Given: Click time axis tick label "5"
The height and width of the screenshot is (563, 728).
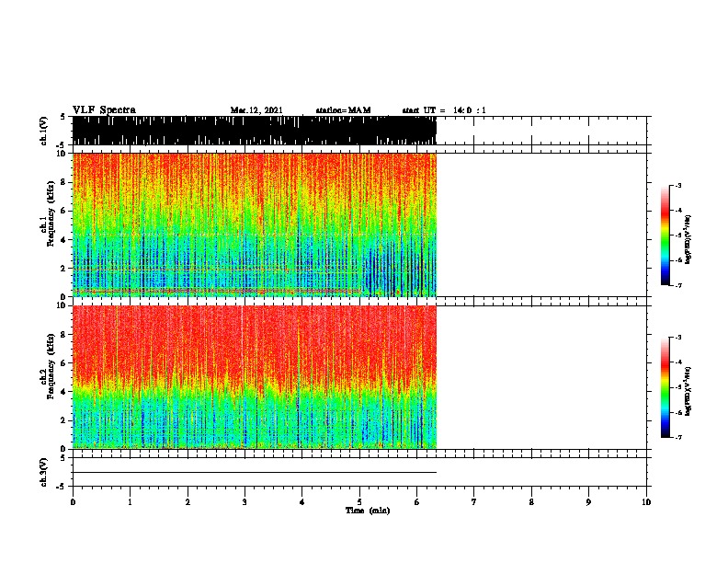Looking at the screenshot, I should (x=359, y=502).
